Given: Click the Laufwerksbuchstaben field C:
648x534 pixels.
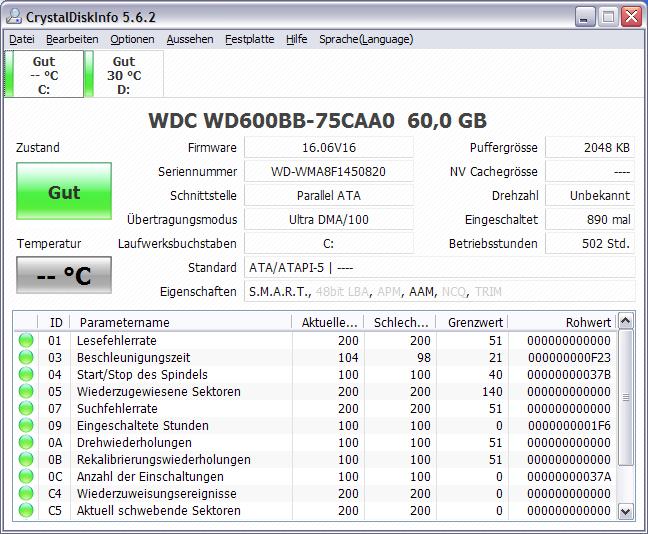Looking at the screenshot, I should click(329, 243).
